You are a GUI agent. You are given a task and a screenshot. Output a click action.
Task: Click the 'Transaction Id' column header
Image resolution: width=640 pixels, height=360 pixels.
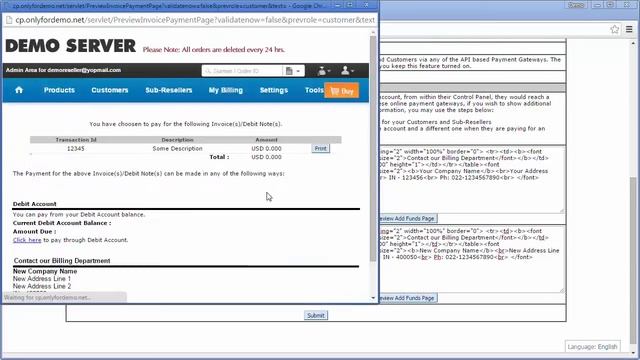(76, 140)
